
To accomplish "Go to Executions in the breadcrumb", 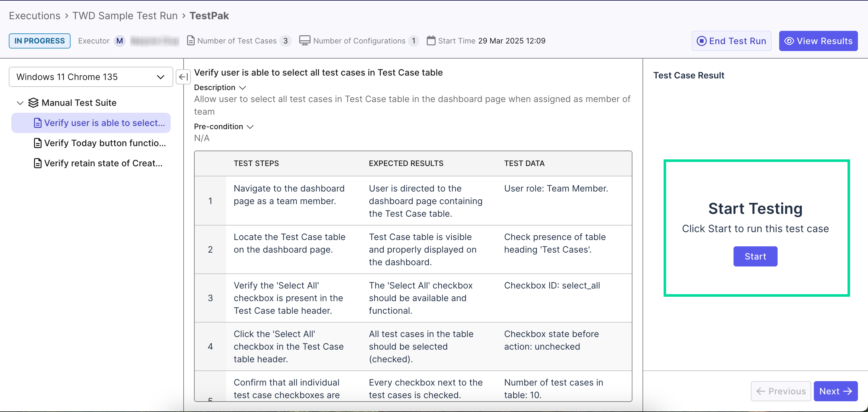I will [34, 15].
